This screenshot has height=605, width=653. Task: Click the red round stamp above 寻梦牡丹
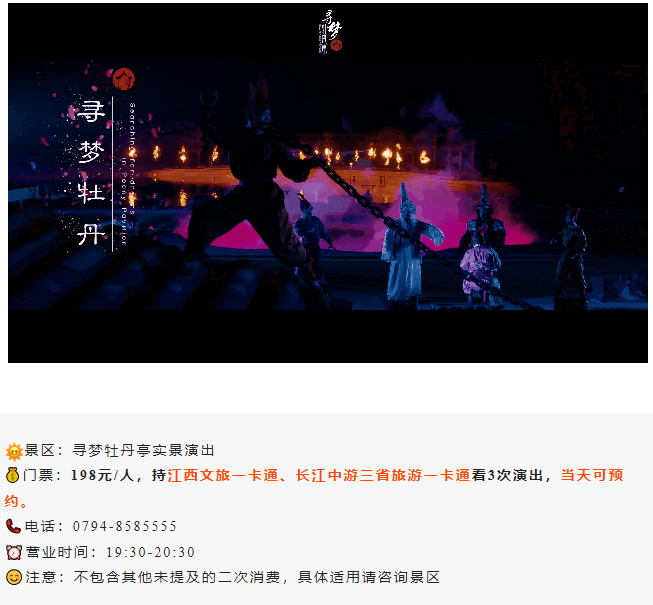[124, 79]
